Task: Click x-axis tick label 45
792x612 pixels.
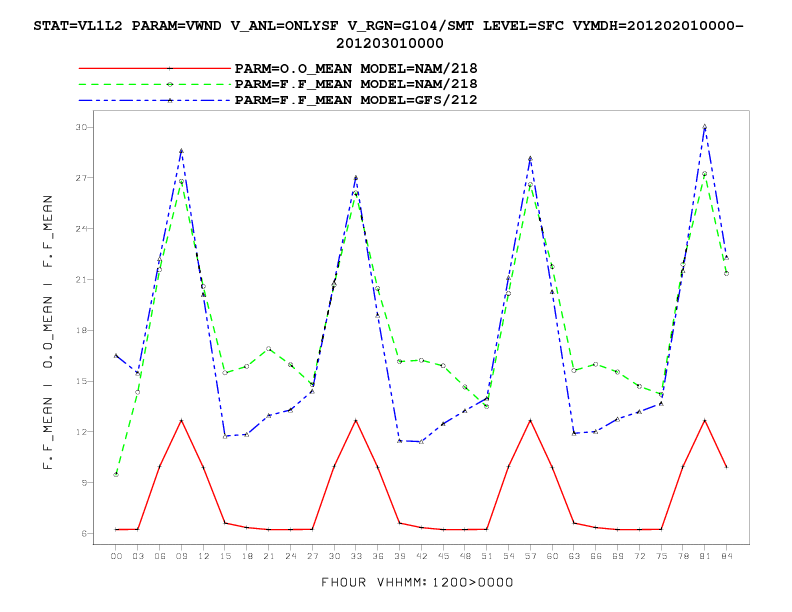Action: tap(443, 556)
